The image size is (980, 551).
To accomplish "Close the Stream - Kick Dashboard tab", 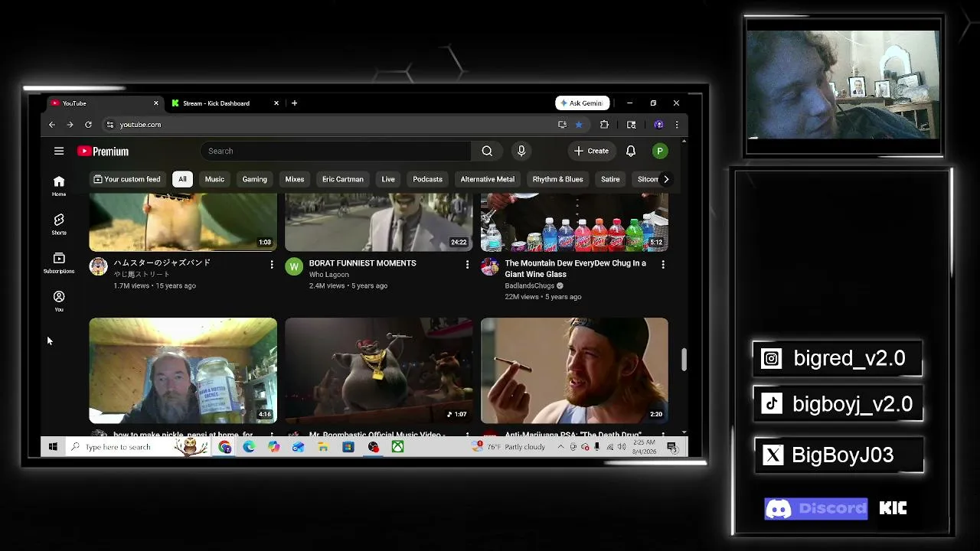I will tap(276, 103).
